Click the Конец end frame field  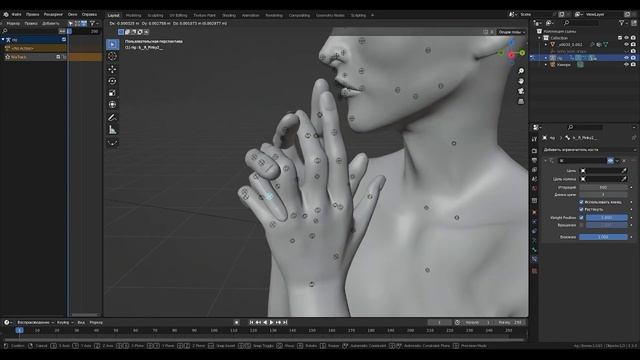click(510, 322)
